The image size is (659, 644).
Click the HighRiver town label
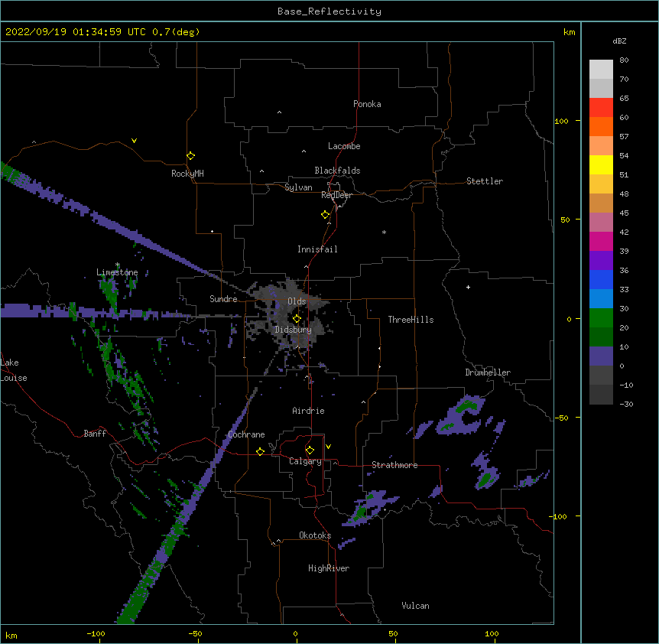[329, 568]
